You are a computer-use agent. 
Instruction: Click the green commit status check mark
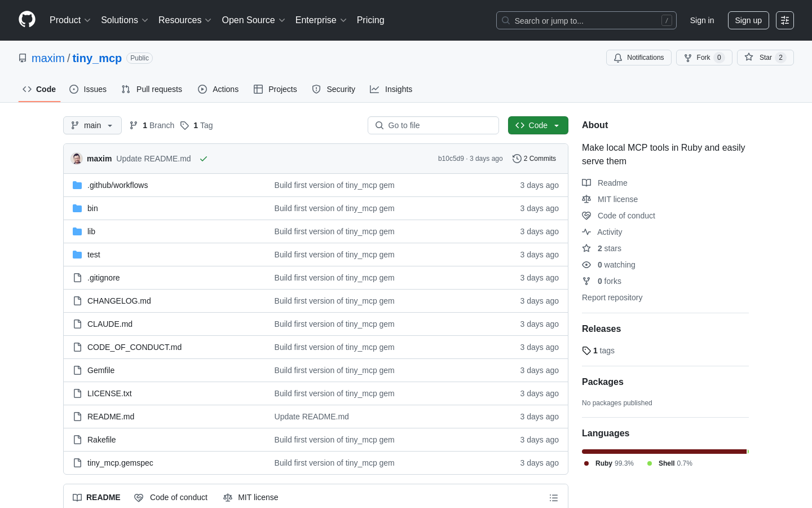[x=204, y=159]
